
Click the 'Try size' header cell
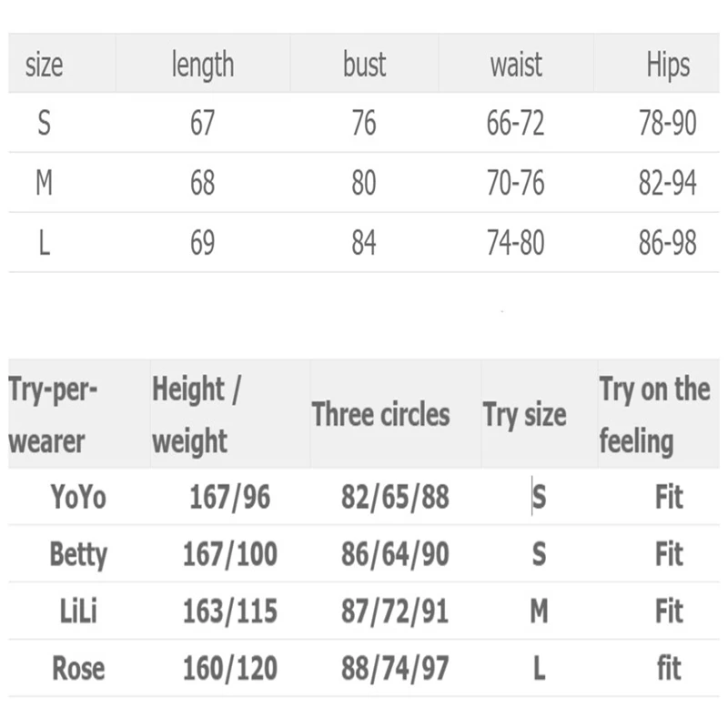pyautogui.click(x=524, y=416)
